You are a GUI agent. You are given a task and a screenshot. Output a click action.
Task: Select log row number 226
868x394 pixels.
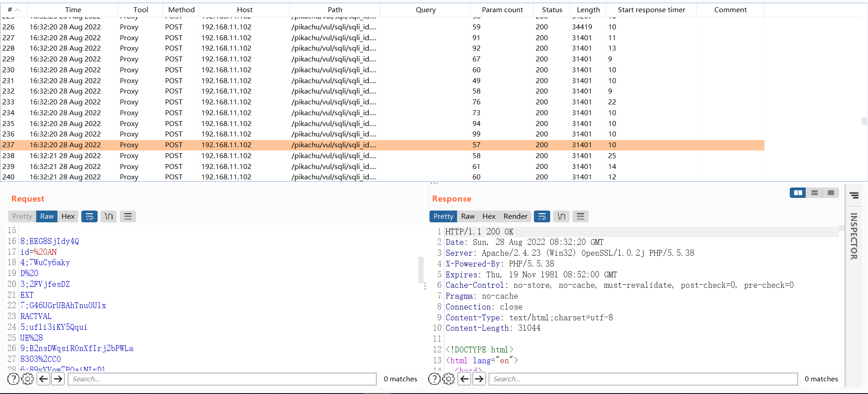point(382,27)
